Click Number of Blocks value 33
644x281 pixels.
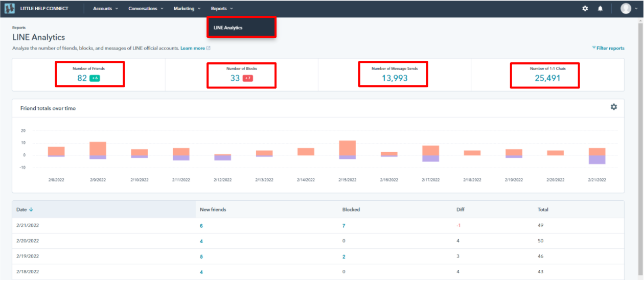pyautogui.click(x=235, y=78)
